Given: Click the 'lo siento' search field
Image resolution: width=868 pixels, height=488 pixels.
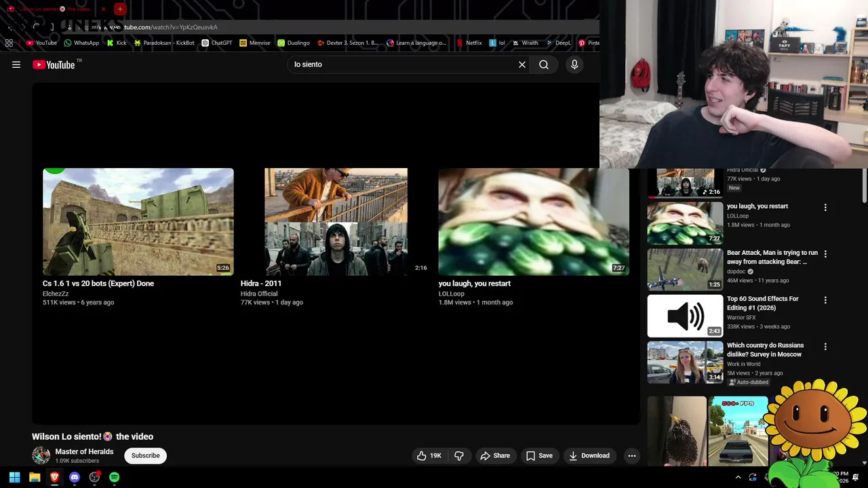Looking at the screenshot, I should point(403,64).
